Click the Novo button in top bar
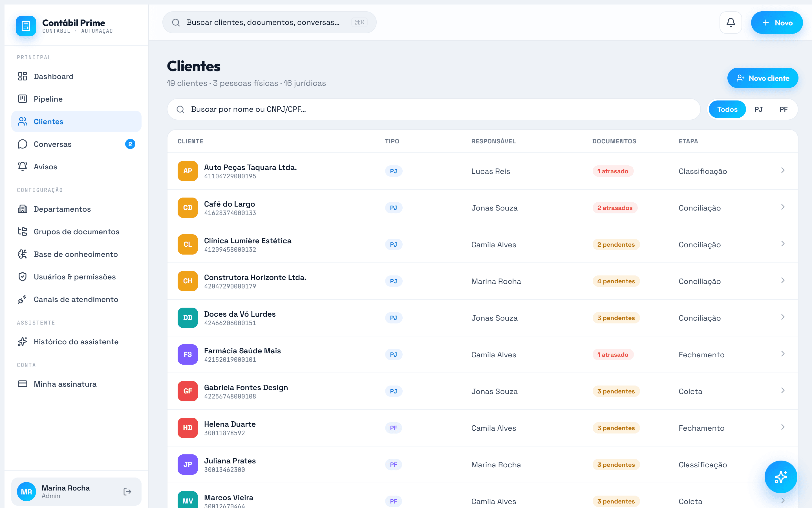The width and height of the screenshot is (812, 508). point(777,23)
